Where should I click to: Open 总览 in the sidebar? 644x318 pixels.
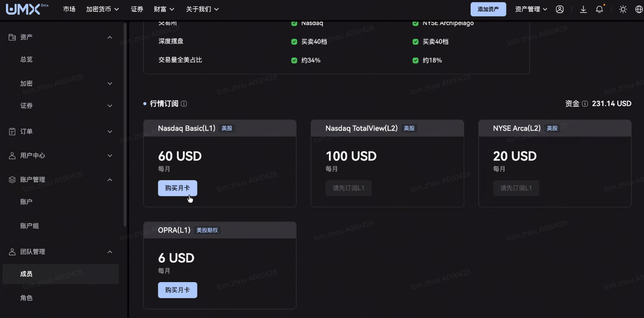point(26,59)
